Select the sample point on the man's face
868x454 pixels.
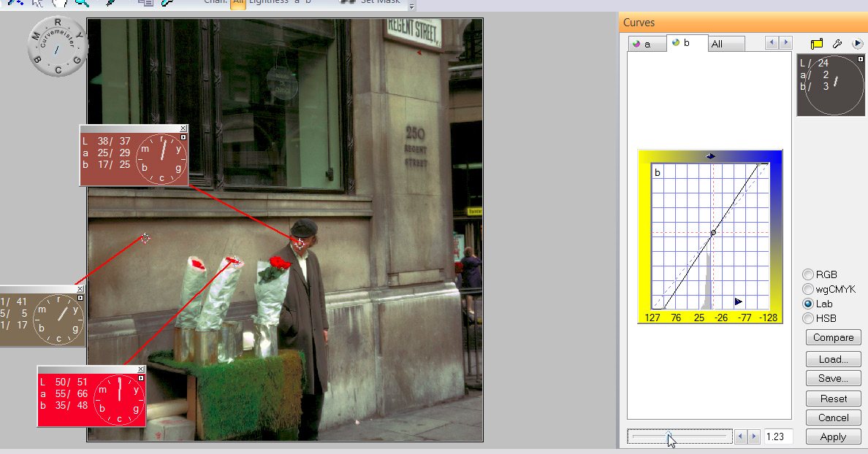tap(300, 244)
